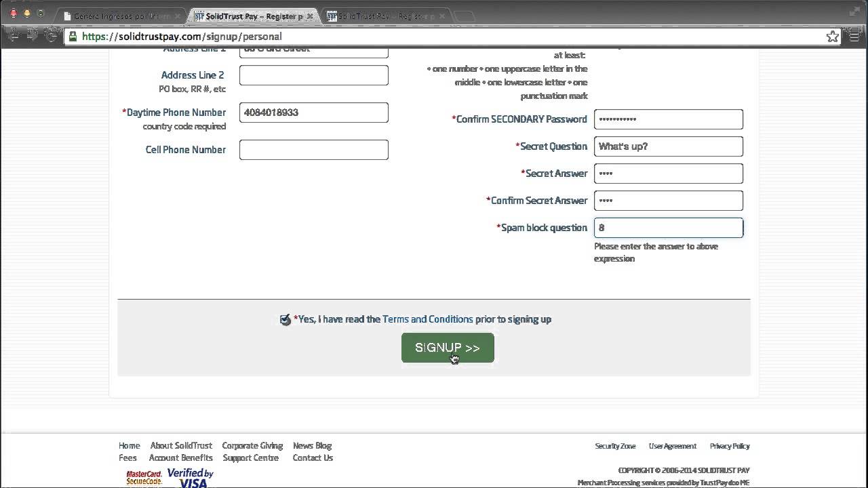
Task: Click the green padlock in address bar
Action: (x=73, y=37)
